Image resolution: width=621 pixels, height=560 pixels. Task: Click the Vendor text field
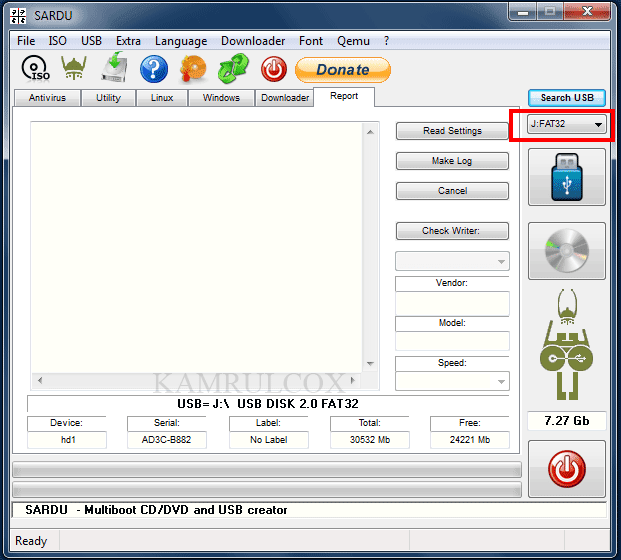(452, 303)
